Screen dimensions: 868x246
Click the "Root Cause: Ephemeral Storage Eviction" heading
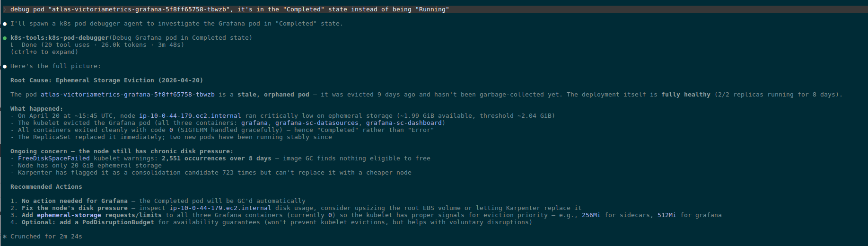click(x=106, y=80)
